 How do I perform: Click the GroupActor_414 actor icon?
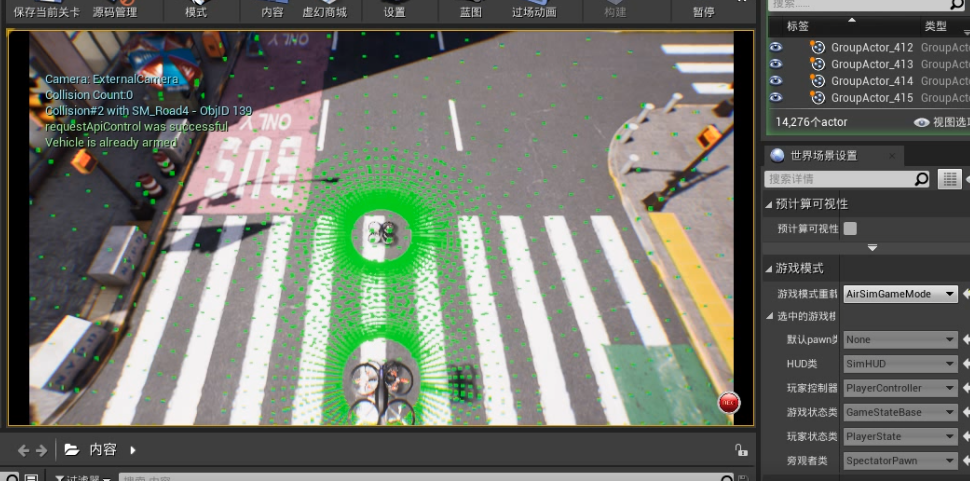818,80
